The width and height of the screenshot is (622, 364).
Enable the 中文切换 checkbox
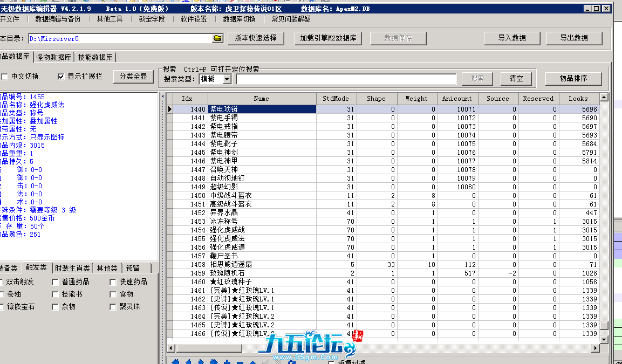coord(5,77)
